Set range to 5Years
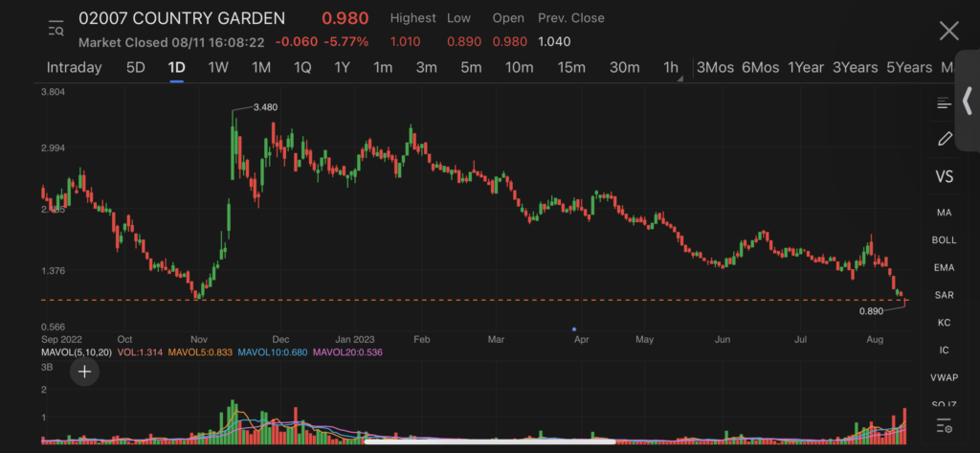 pos(909,68)
